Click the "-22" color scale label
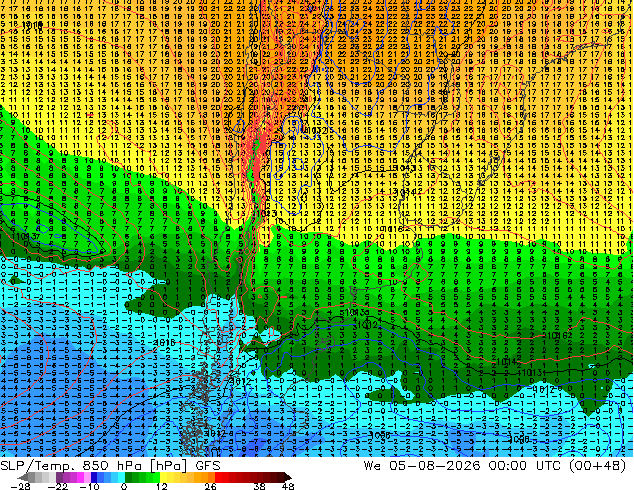 click(x=57, y=486)
